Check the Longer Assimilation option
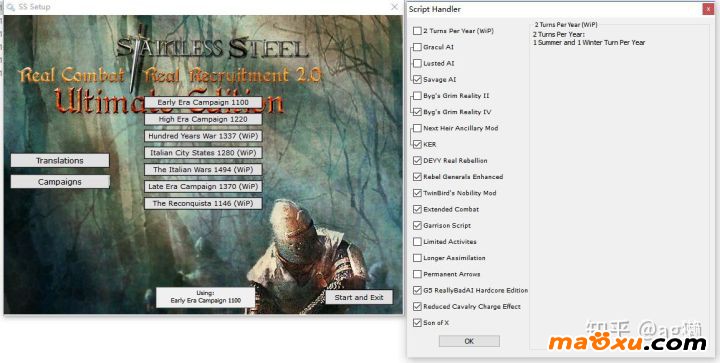 [417, 258]
